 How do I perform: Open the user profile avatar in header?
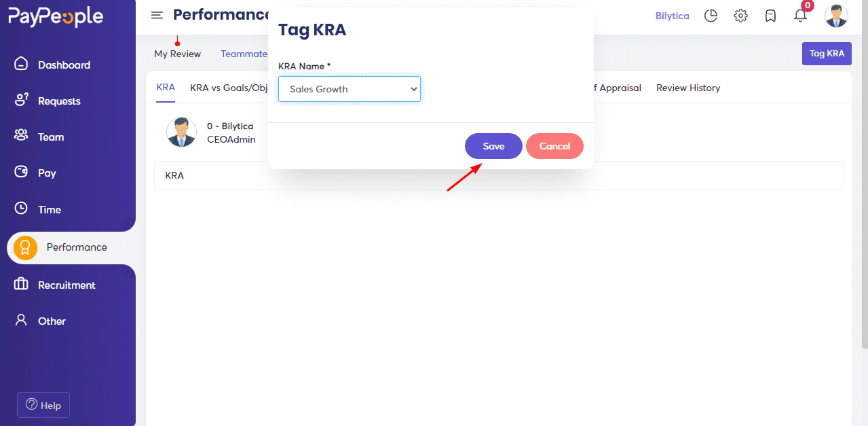click(x=836, y=16)
